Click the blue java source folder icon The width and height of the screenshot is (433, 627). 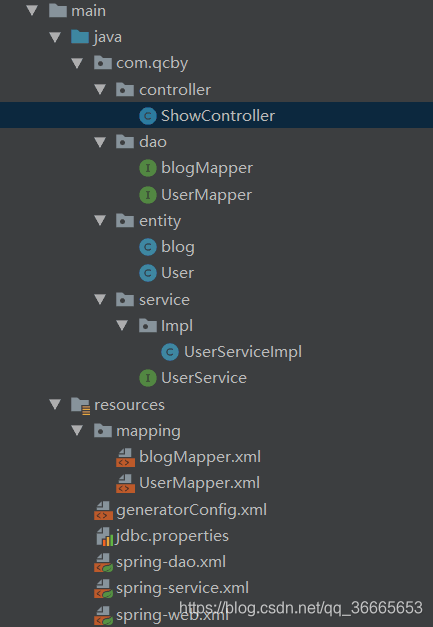coord(80,37)
